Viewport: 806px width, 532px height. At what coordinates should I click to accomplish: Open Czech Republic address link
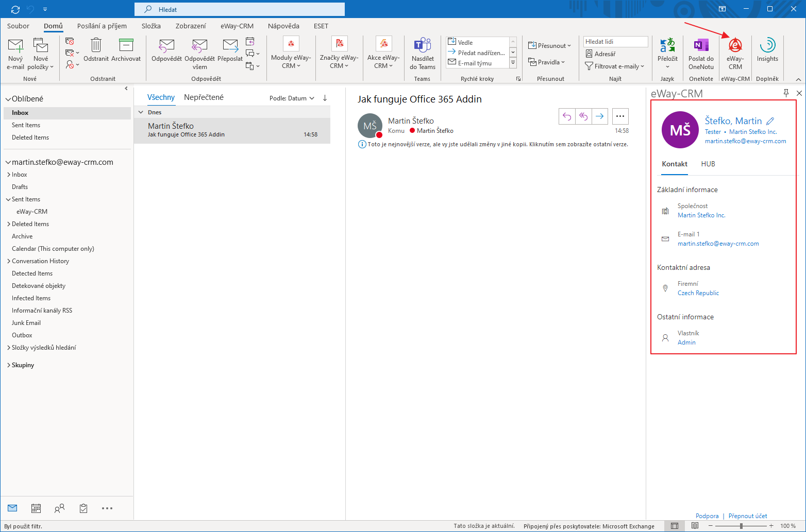pos(698,293)
